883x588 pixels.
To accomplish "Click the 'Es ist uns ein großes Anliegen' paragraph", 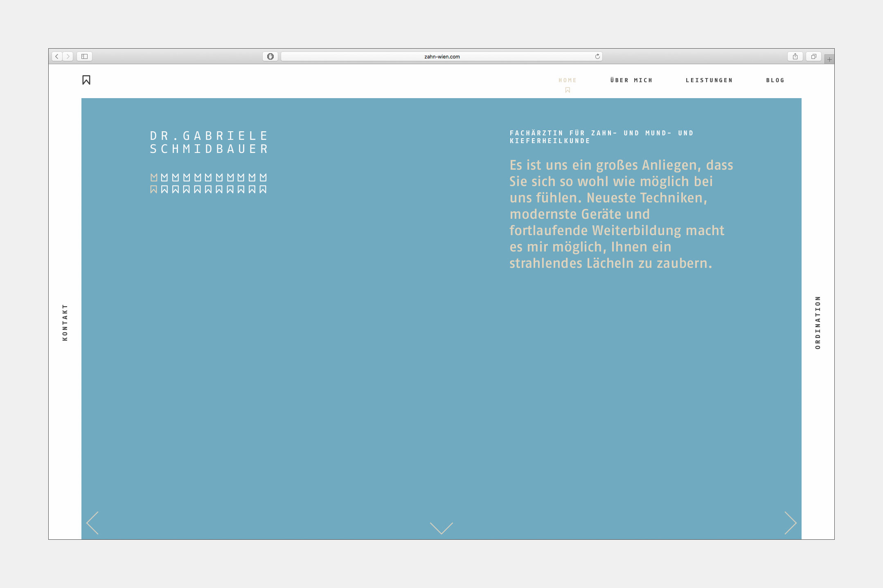I will tap(621, 214).
